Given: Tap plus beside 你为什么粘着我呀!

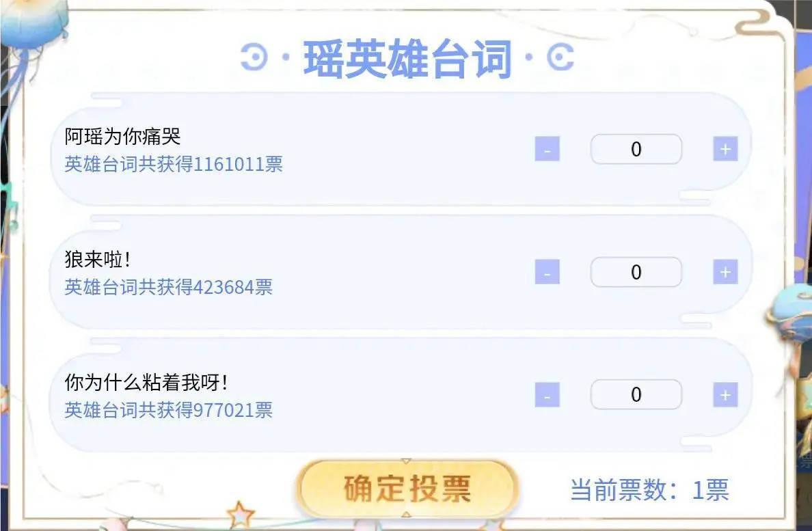Looking at the screenshot, I should pos(725,395).
